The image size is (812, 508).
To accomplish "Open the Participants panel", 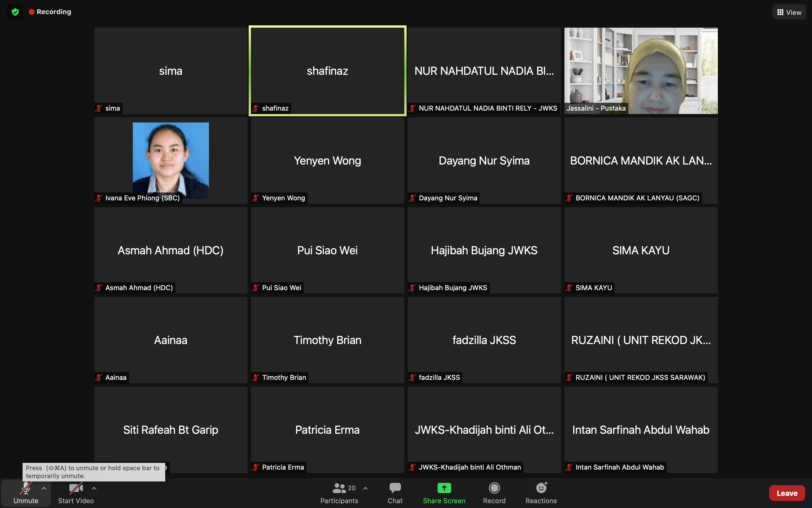I will 339,493.
